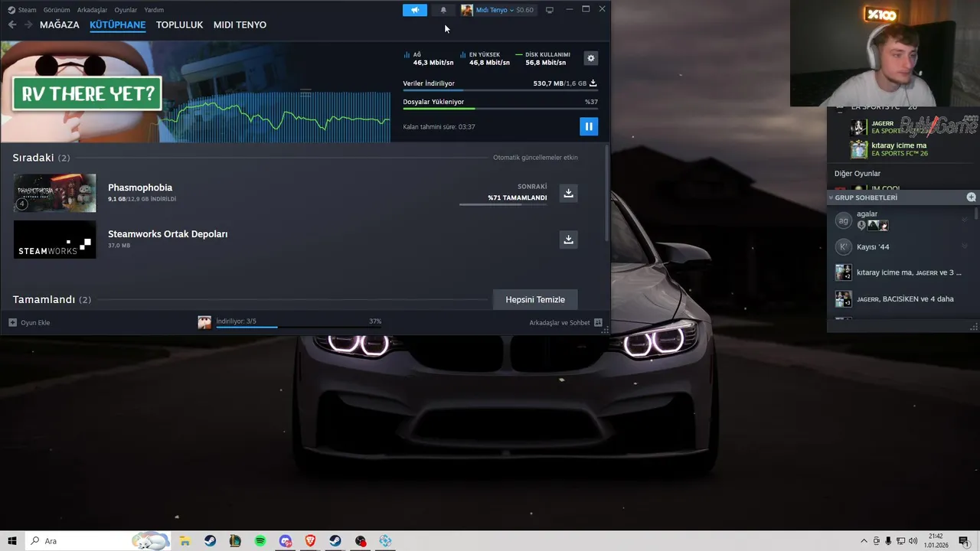Show hidden system tray icons

pos(864,541)
